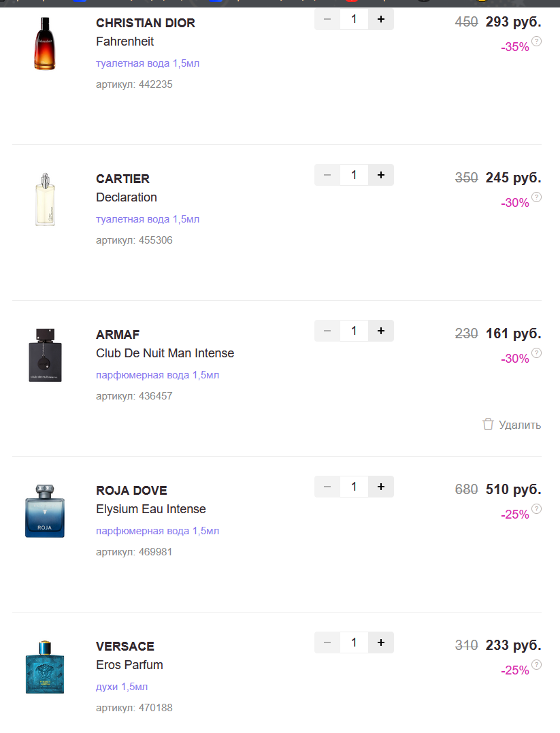Viewport: 560px width, 733px height.
Task: Increase Armaf Club De Nuit quantity
Action: (x=380, y=331)
